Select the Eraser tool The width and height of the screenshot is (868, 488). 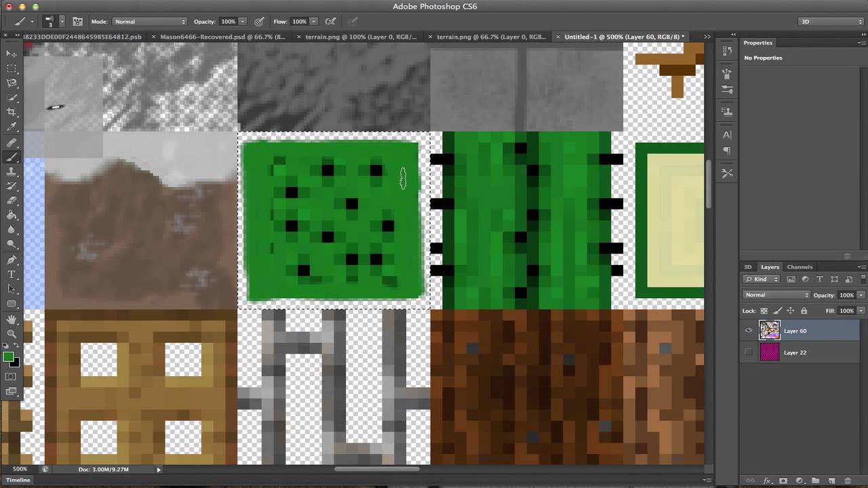[x=12, y=201]
